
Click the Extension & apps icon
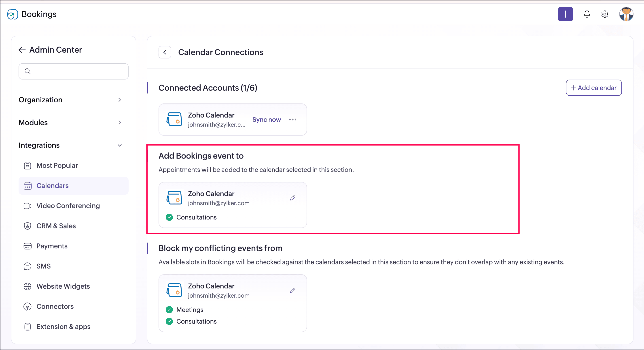(x=28, y=327)
